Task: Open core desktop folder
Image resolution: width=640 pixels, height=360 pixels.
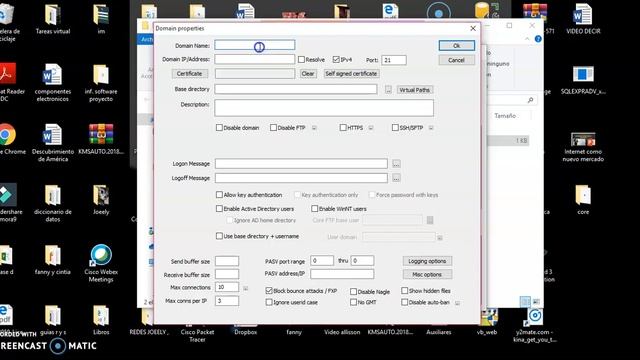Action: (583, 200)
